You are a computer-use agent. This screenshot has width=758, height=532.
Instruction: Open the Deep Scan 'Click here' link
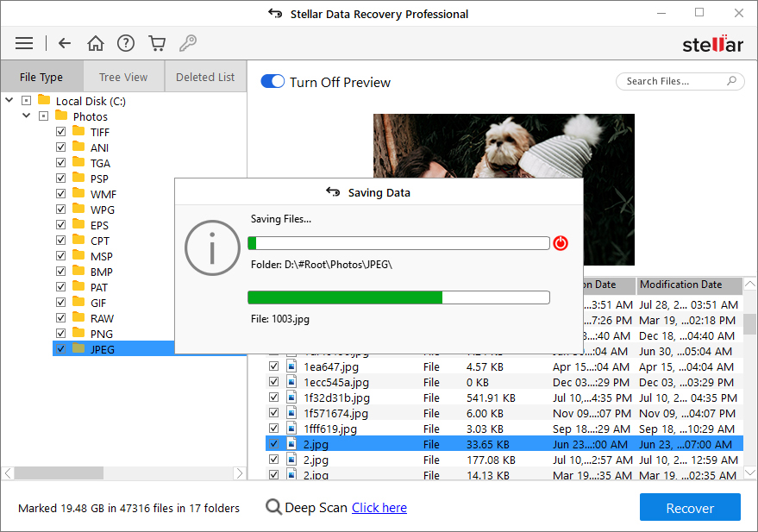(379, 508)
